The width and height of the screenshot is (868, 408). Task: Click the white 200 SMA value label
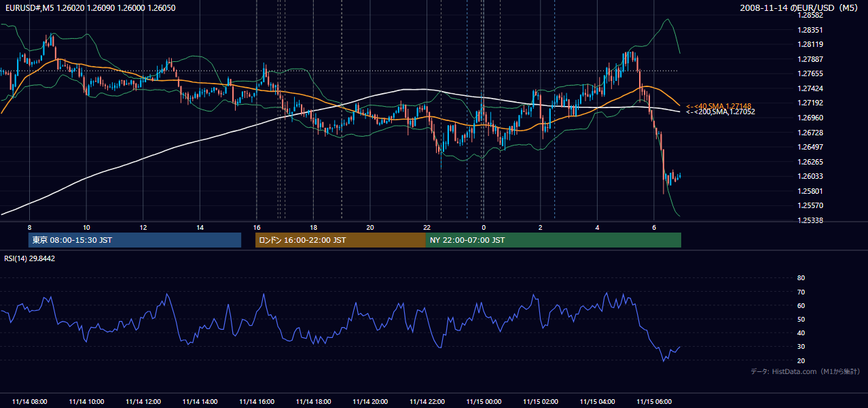(x=721, y=112)
